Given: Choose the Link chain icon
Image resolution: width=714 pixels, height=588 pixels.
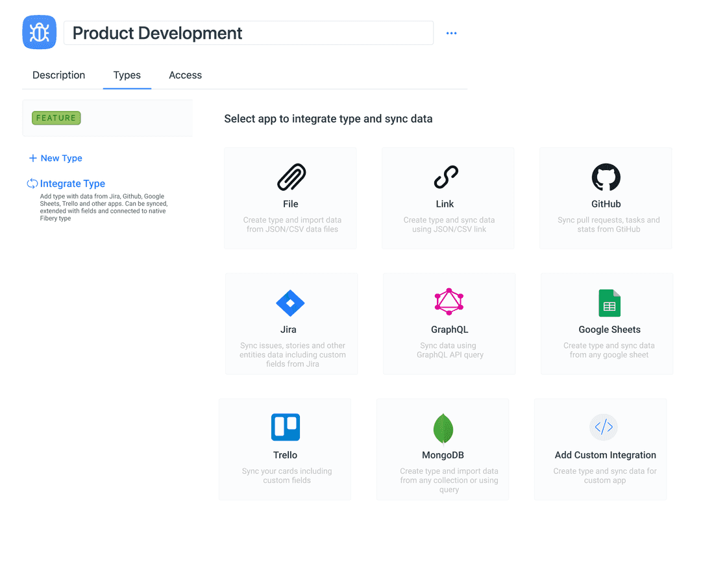Looking at the screenshot, I should pyautogui.click(x=446, y=177).
